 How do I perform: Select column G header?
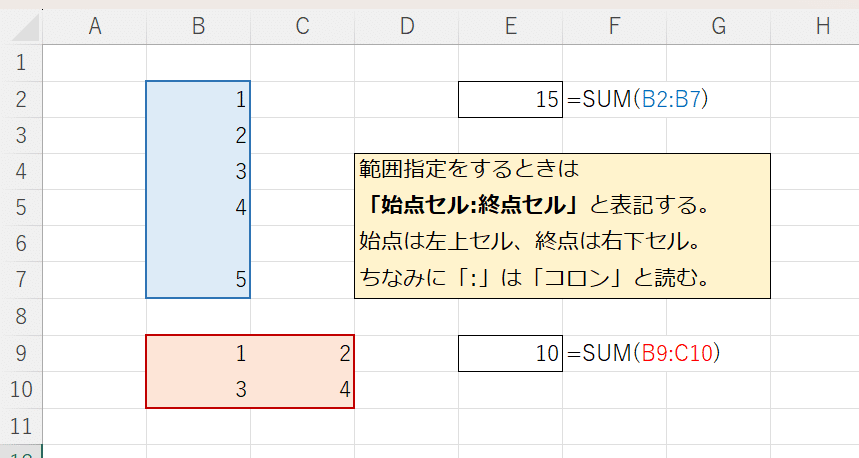coord(719,26)
